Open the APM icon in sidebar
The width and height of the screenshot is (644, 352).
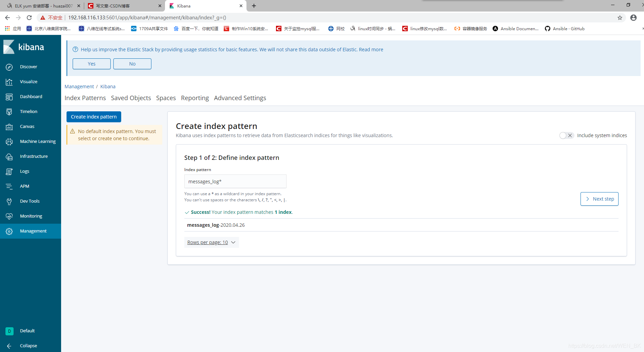point(9,186)
